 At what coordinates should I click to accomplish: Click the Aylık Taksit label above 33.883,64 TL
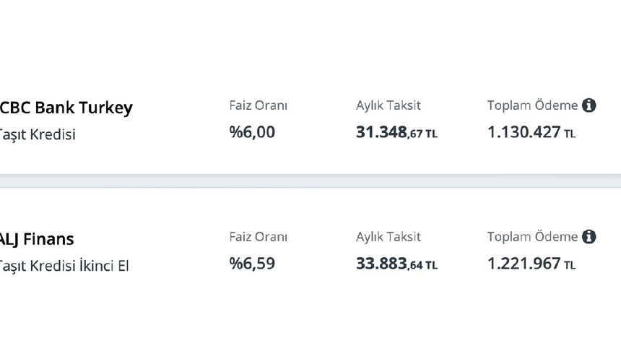[388, 237]
